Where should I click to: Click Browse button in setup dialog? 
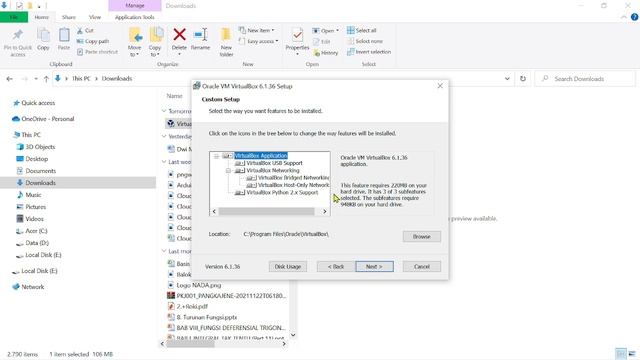[x=422, y=236]
